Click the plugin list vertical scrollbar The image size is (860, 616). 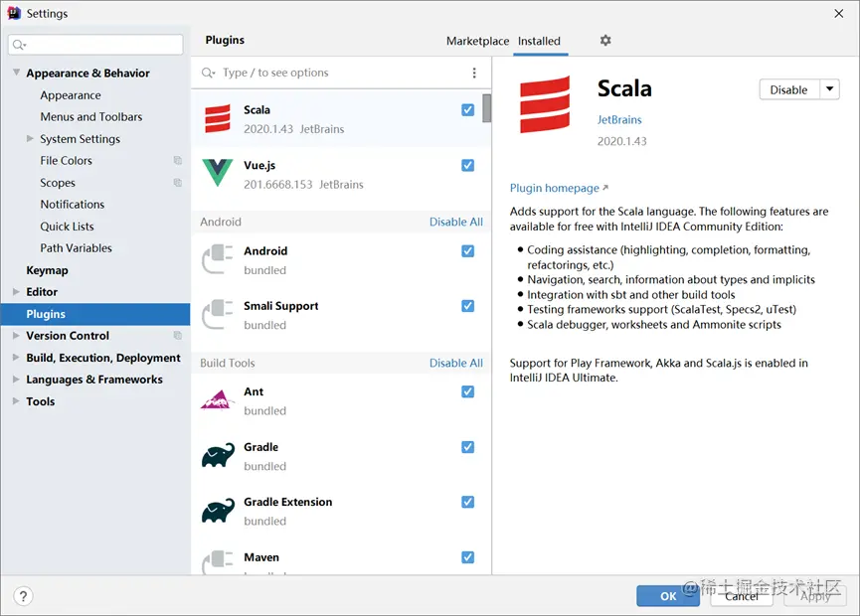(486, 108)
